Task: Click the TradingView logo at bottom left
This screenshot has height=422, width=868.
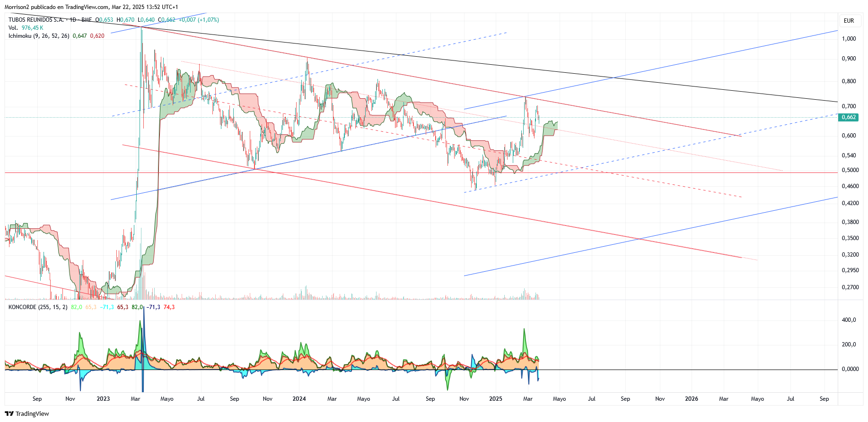Action: click(x=27, y=413)
